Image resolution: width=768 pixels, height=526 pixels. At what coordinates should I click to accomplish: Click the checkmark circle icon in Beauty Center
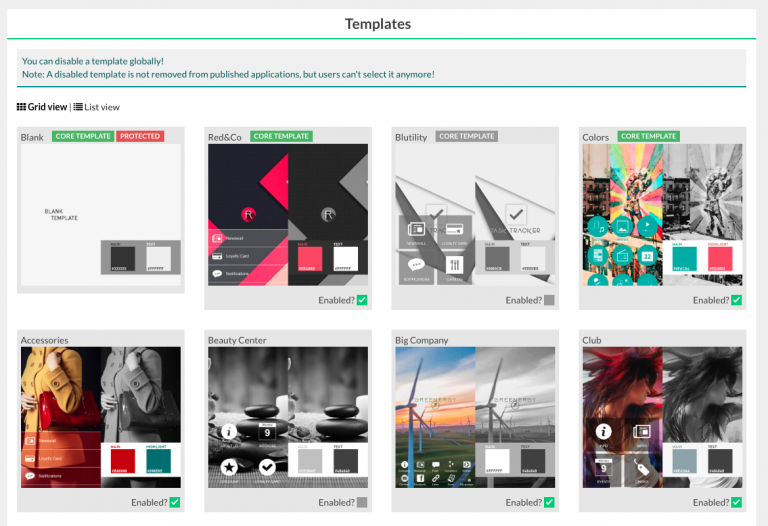click(x=267, y=467)
